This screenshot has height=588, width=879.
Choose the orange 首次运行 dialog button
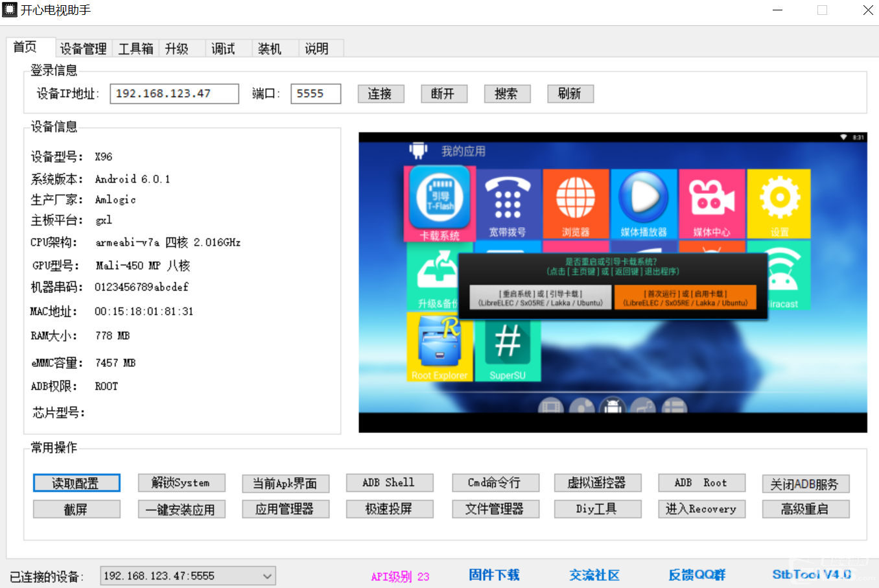pos(685,298)
